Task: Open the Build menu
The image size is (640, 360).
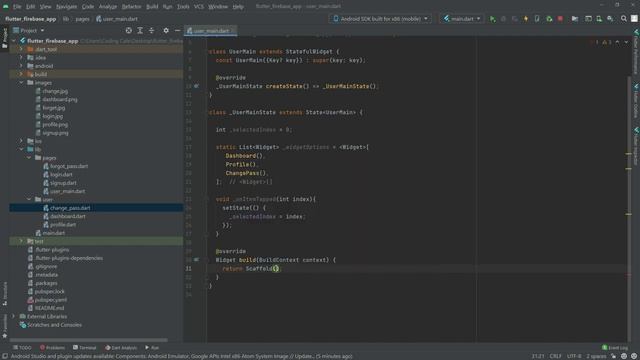Action: click(152, 7)
